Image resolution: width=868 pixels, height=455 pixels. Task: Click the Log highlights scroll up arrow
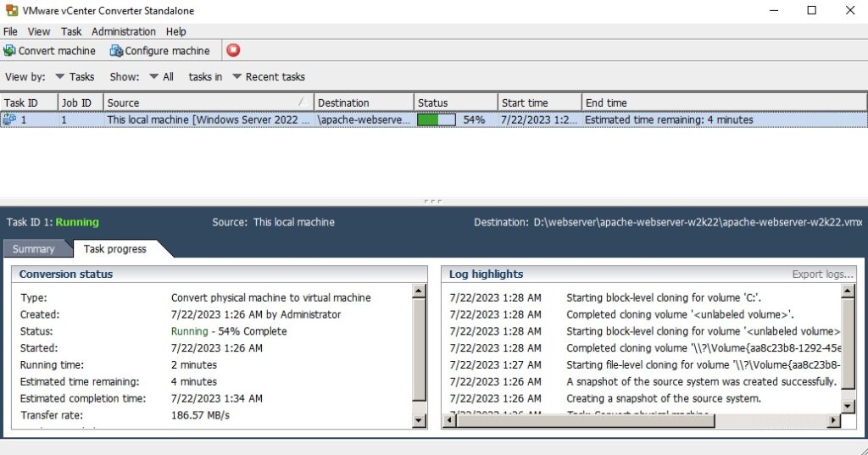click(x=848, y=291)
